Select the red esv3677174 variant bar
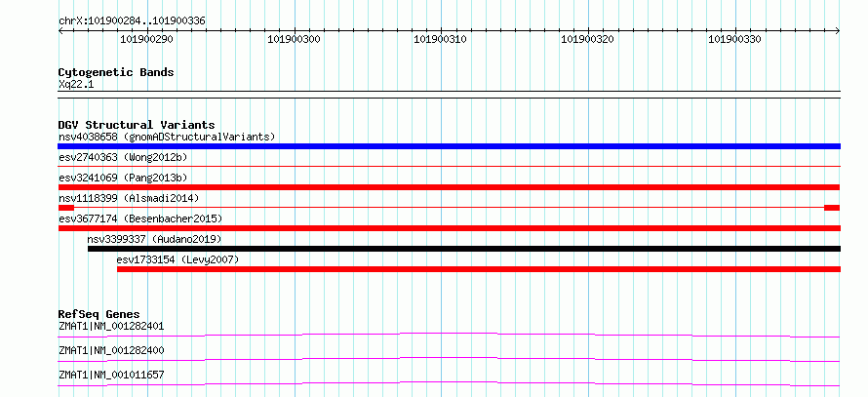 (449, 228)
